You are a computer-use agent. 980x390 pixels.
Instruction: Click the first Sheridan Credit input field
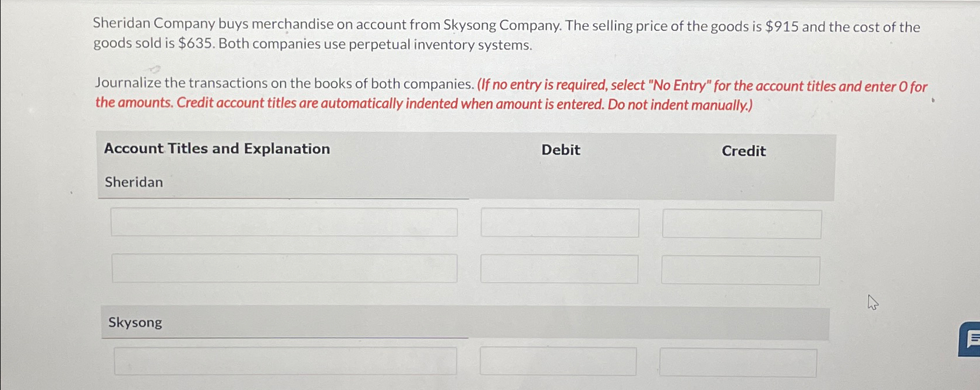pyautogui.click(x=740, y=223)
